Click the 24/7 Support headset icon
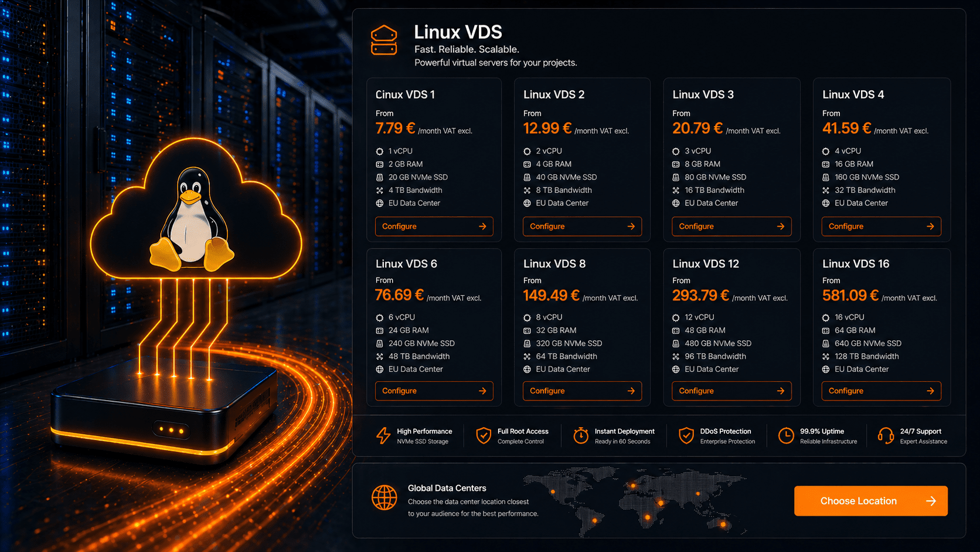Screen dimensions: 980x552 [886, 435]
